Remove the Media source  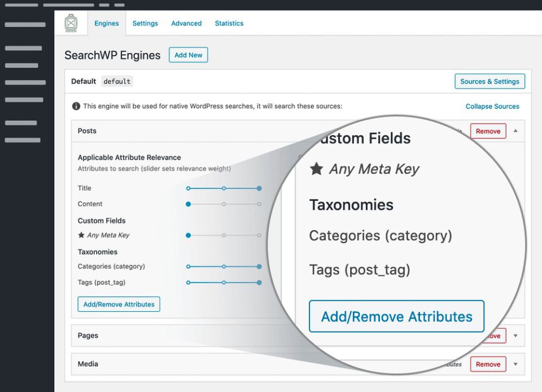(488, 364)
